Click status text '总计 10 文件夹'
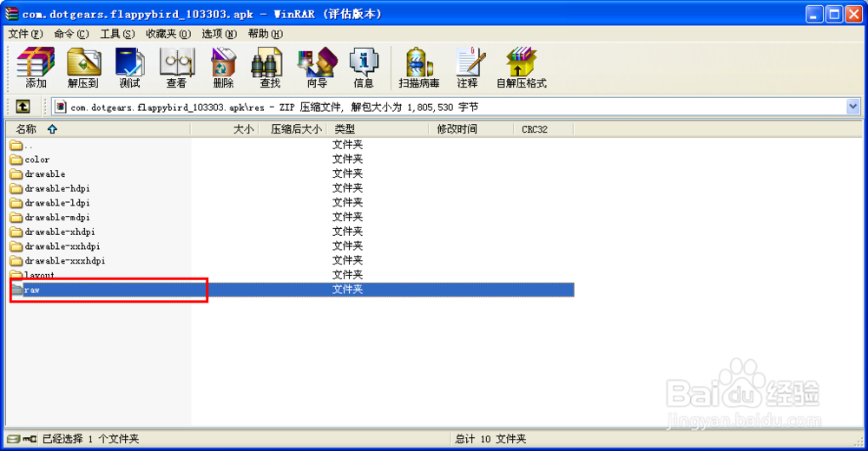The height and width of the screenshot is (451, 868). pos(490,439)
